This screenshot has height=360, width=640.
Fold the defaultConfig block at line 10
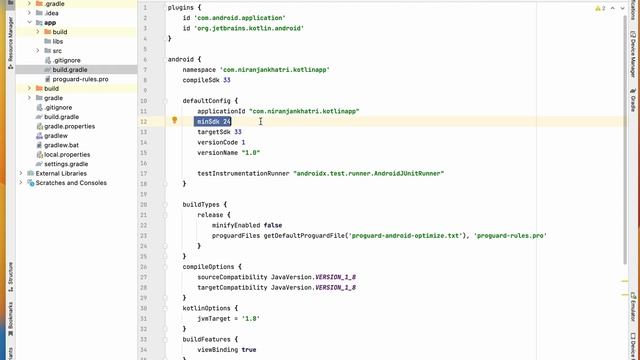click(165, 101)
